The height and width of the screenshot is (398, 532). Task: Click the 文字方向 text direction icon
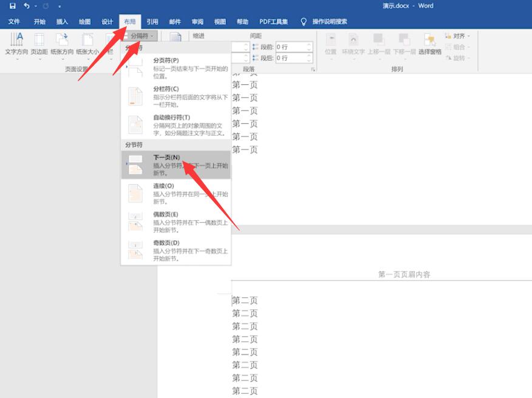[x=16, y=39]
